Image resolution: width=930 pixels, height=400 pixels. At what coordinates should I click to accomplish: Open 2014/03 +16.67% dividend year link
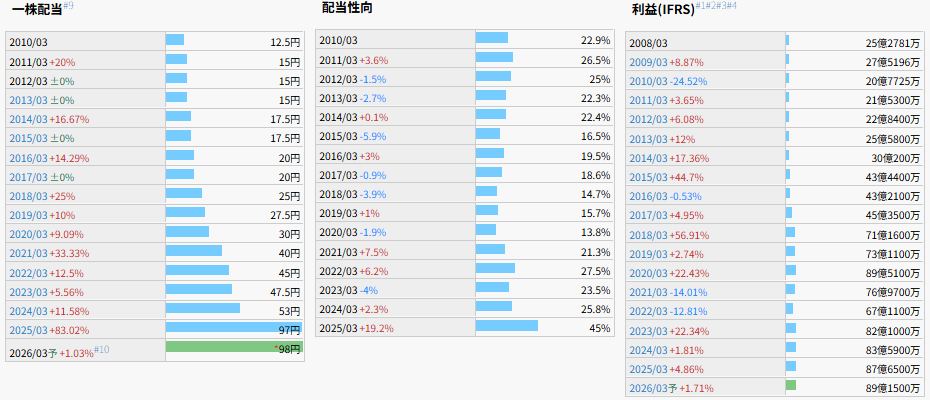click(x=28, y=119)
